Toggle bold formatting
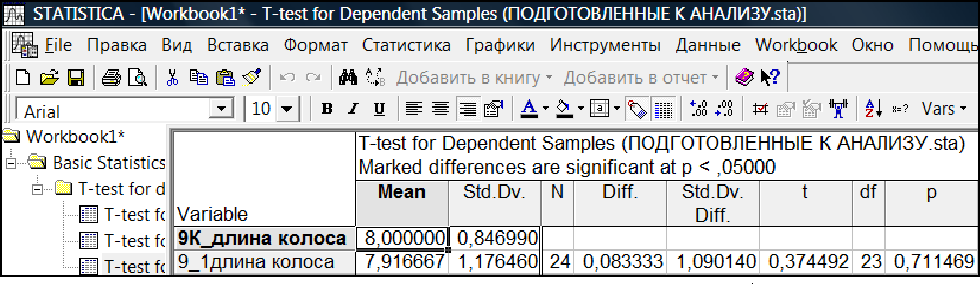Screen dimensions: 980x284 click(x=327, y=109)
